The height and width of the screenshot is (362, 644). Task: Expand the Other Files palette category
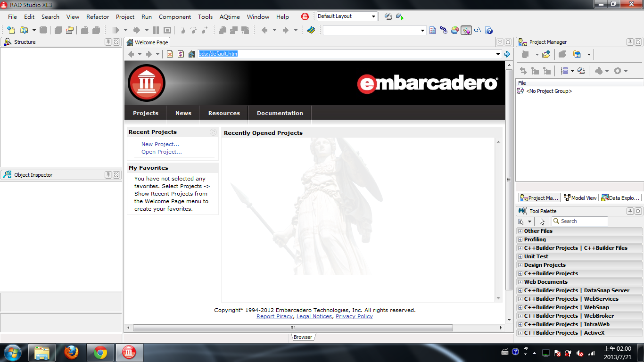(520, 231)
